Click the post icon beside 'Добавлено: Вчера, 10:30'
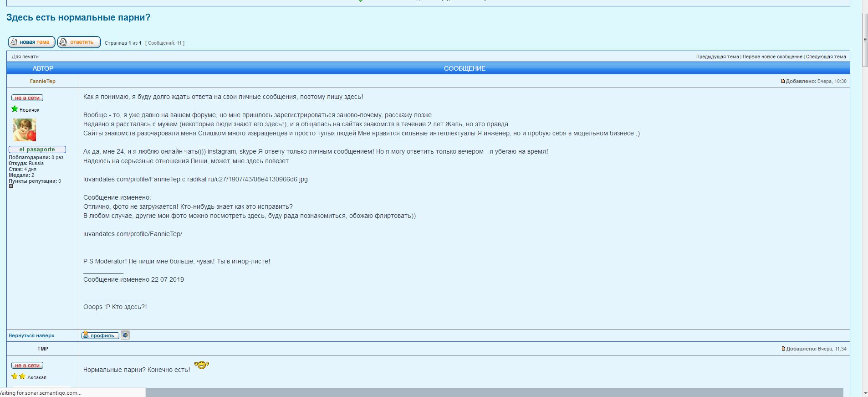Screen dimensions: 868x397 [783, 81]
